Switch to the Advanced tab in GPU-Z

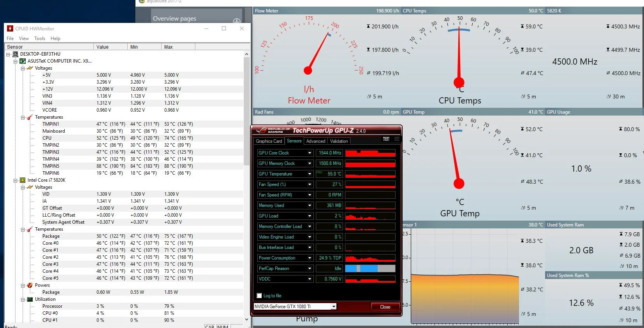click(x=316, y=141)
